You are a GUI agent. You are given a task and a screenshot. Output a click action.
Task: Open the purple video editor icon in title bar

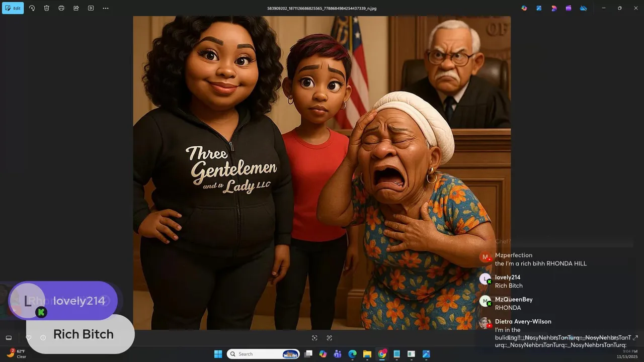pyautogui.click(x=569, y=8)
